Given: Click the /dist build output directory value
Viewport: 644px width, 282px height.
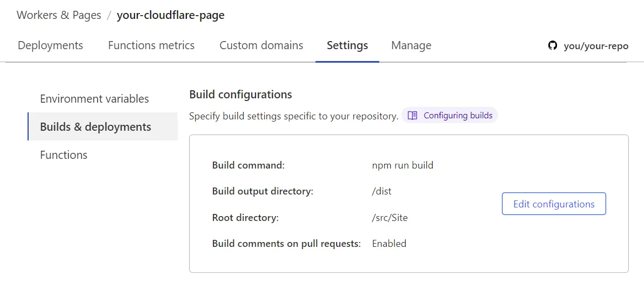Looking at the screenshot, I should [x=381, y=191].
